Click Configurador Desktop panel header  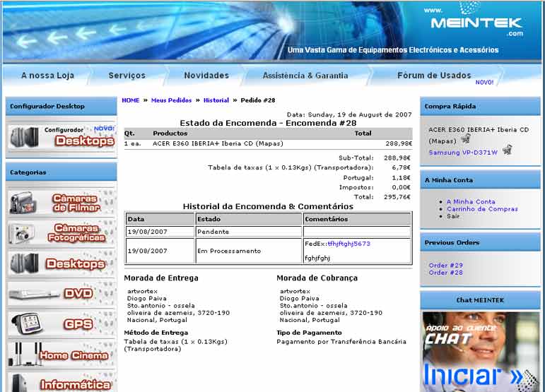[x=61, y=106]
